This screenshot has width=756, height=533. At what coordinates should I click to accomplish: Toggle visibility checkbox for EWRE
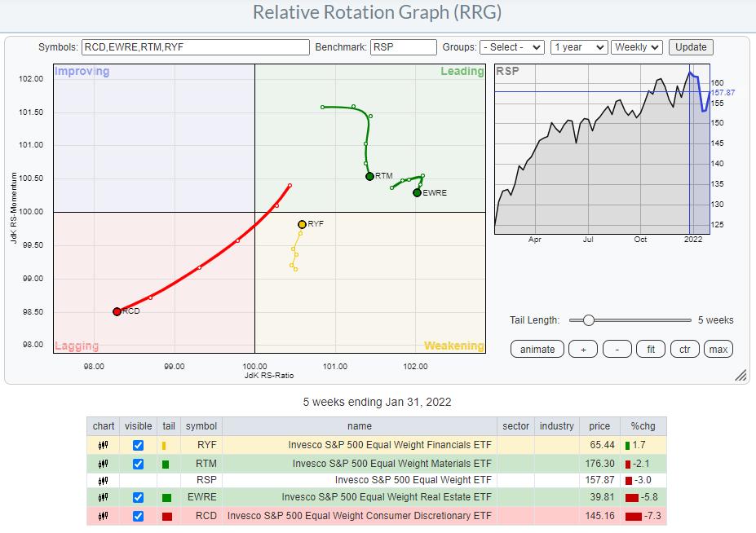point(137,498)
